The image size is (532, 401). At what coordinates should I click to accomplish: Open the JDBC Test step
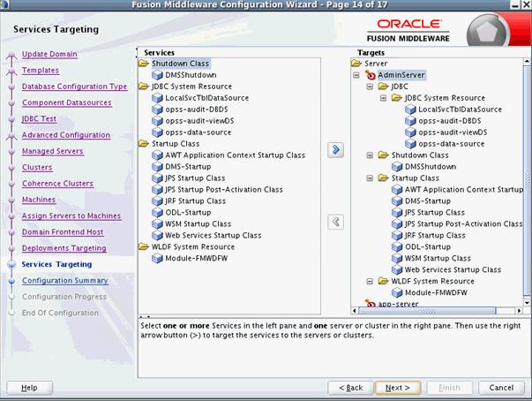[x=39, y=119]
